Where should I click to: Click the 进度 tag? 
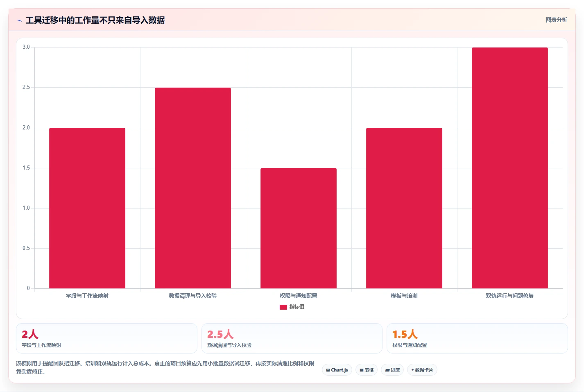coord(392,370)
